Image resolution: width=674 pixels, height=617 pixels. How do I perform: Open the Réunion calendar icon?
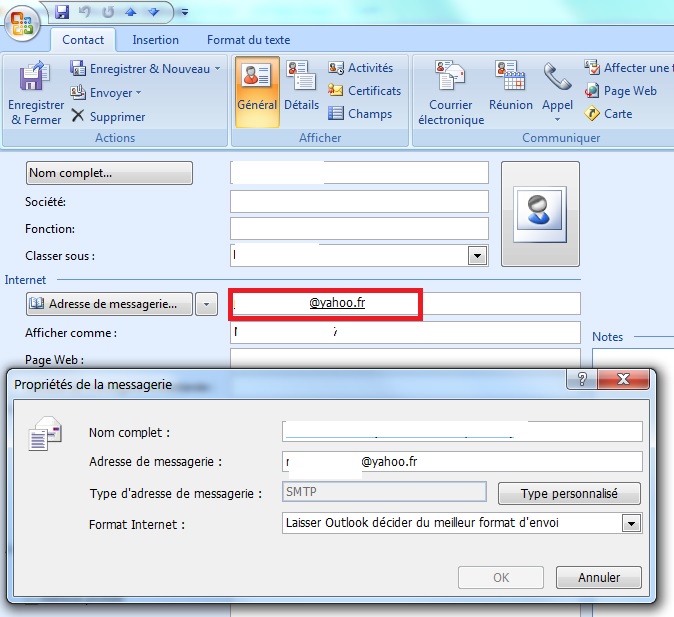(510, 75)
